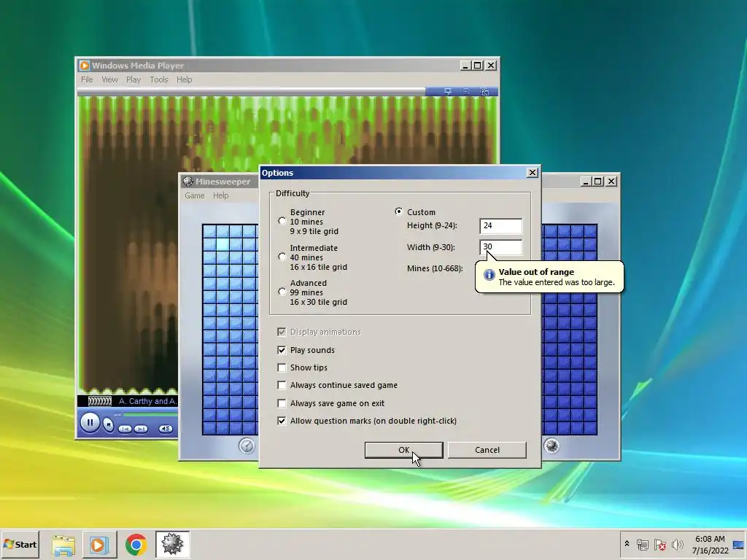Enable Always continue saved game
This screenshot has height=560, width=747.
[282, 385]
